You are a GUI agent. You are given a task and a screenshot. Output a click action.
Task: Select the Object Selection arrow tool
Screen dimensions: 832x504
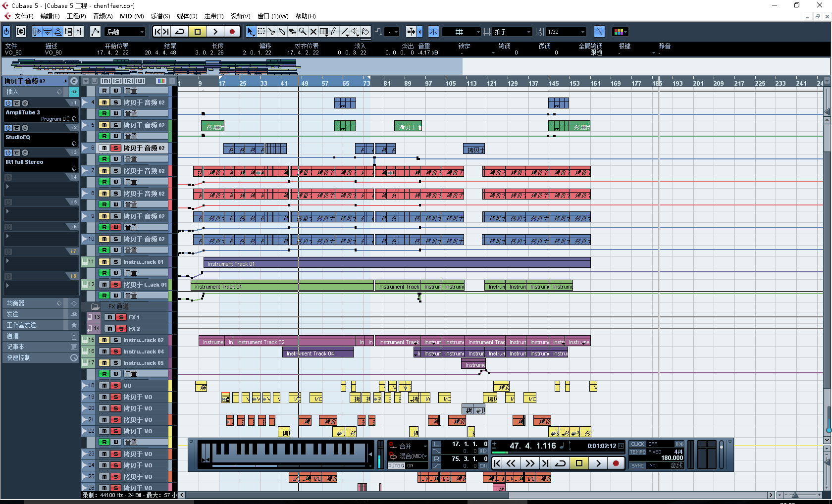click(251, 32)
